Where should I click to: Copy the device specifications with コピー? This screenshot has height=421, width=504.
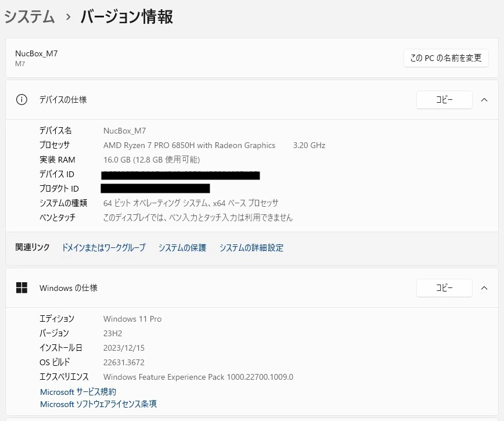(444, 100)
